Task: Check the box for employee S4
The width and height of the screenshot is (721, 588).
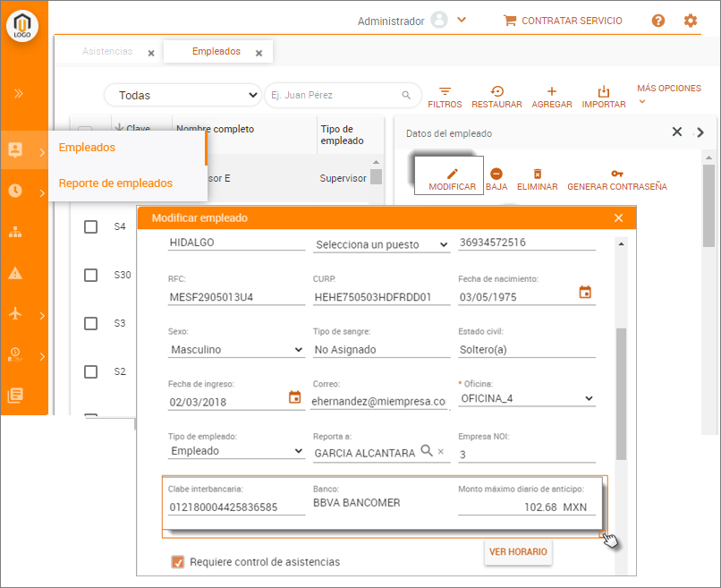Action: click(x=90, y=227)
